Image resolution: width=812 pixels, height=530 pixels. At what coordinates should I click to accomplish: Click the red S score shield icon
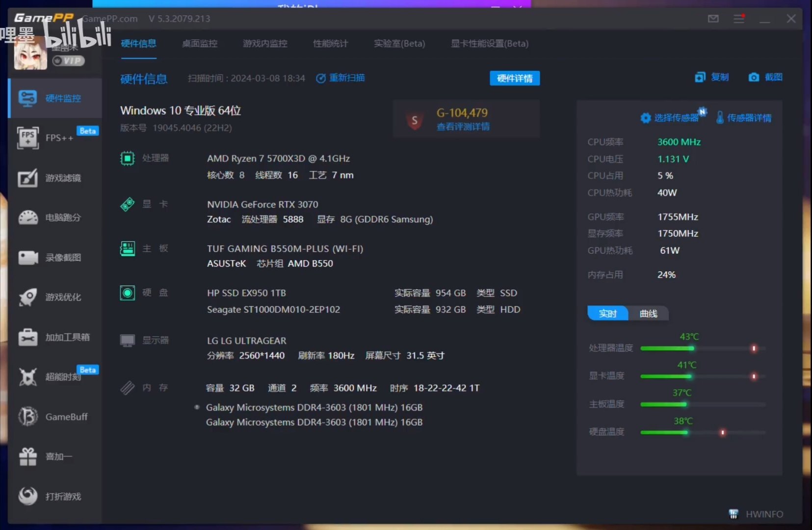coord(415,120)
